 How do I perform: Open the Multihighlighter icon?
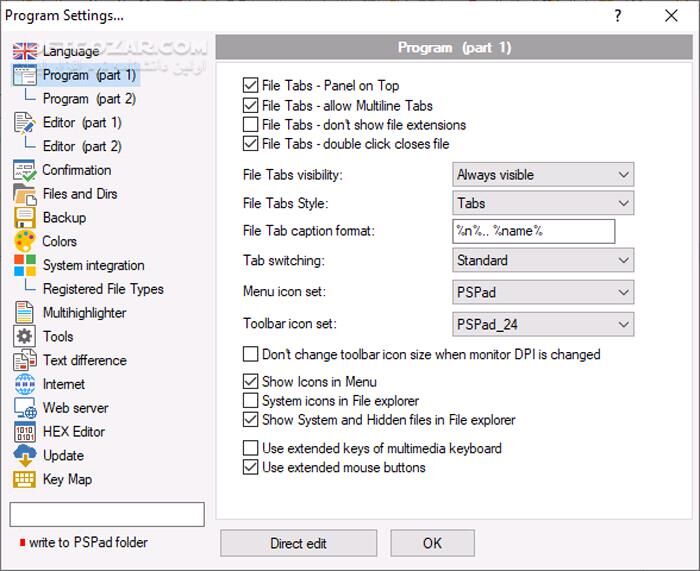(25, 313)
